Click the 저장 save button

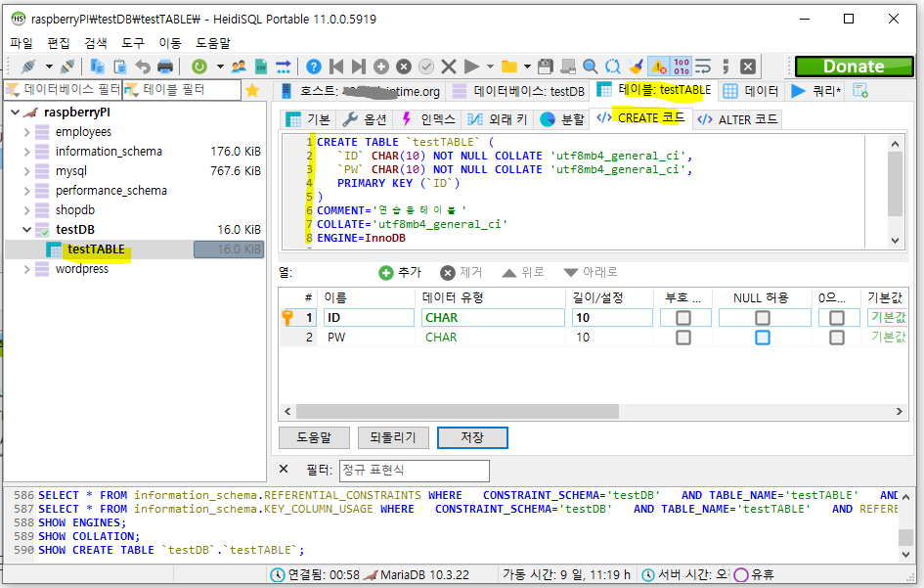coord(472,437)
